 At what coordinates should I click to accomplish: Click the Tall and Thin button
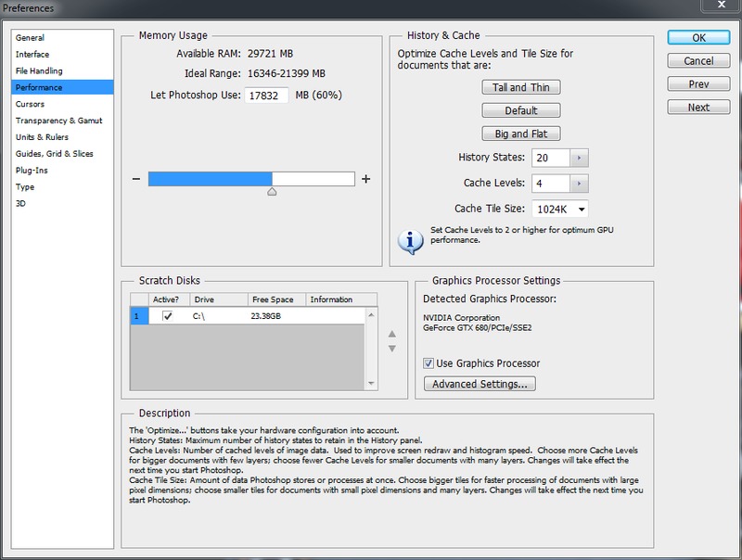pos(520,87)
